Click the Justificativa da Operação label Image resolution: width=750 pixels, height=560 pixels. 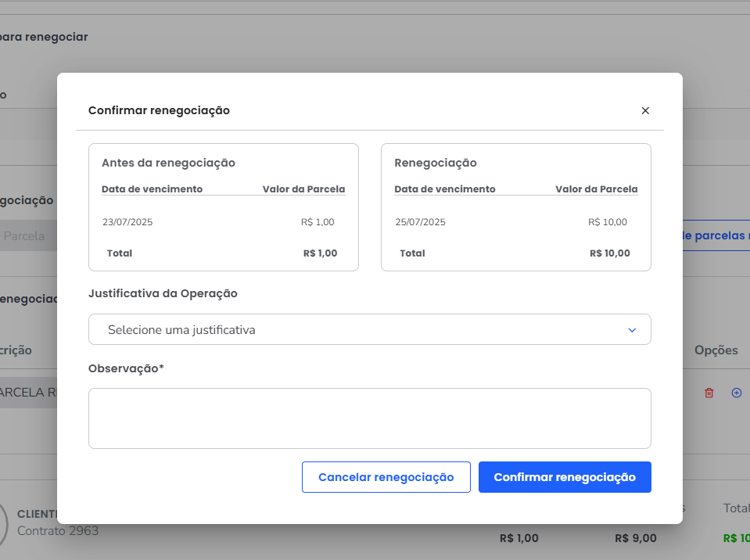(163, 294)
